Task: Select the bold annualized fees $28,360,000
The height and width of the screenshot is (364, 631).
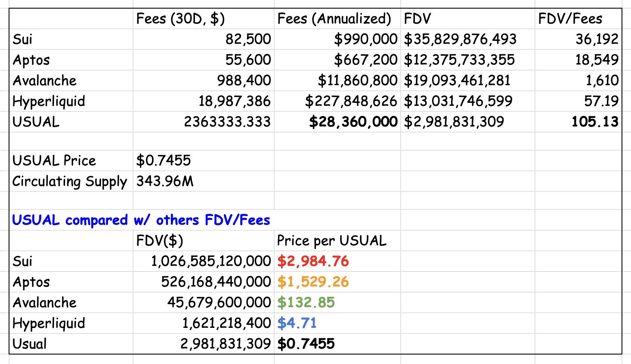Action: click(353, 122)
